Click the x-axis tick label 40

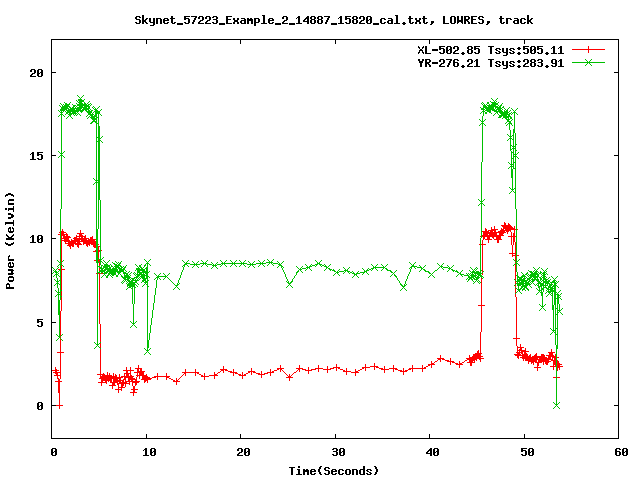(x=433, y=452)
